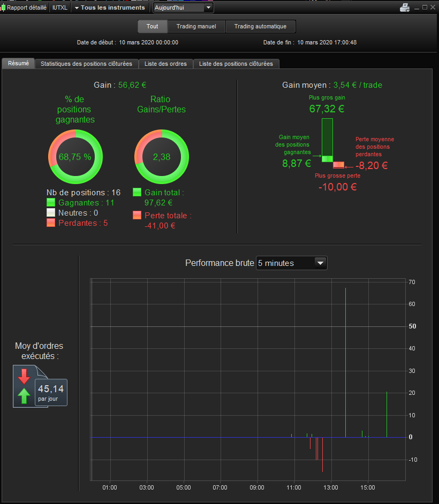Click the red Perte totale legend square
The height and width of the screenshot is (504, 439).
tap(137, 215)
